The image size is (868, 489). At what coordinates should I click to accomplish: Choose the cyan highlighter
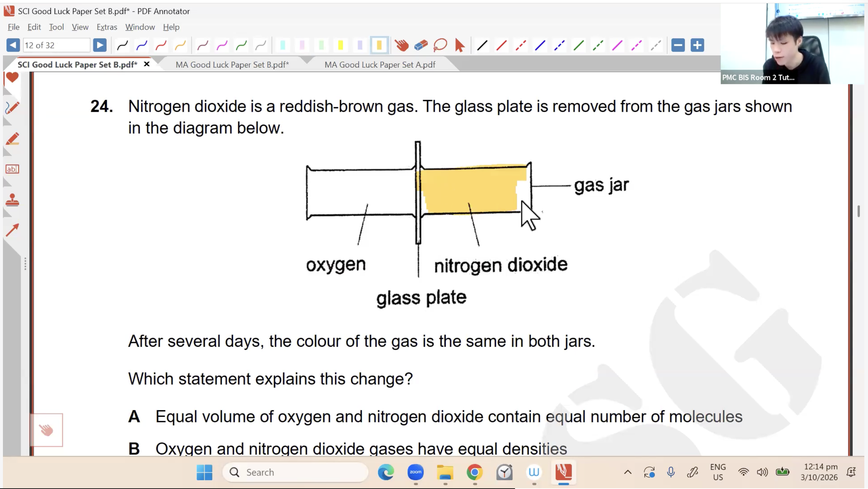coord(283,45)
